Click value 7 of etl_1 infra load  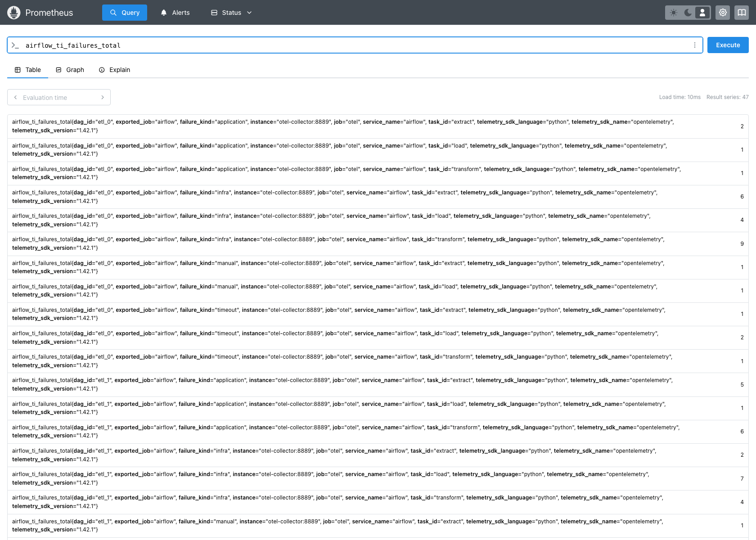point(742,479)
